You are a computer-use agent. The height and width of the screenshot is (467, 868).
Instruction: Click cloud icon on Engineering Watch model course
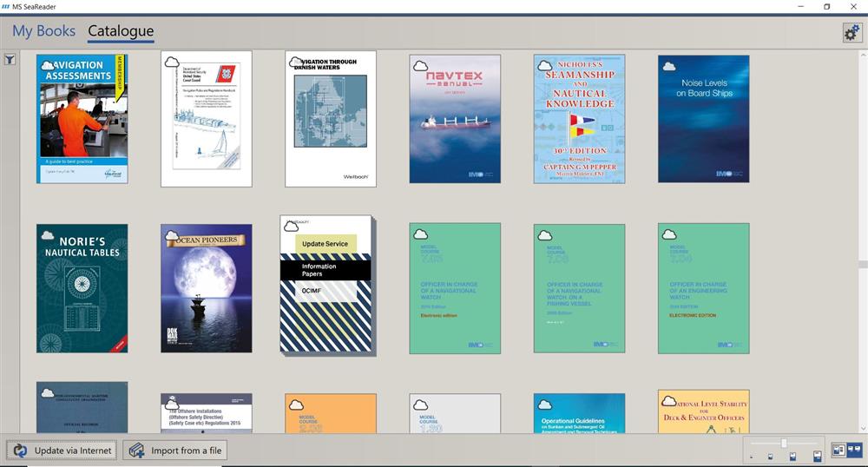pyautogui.click(x=669, y=234)
